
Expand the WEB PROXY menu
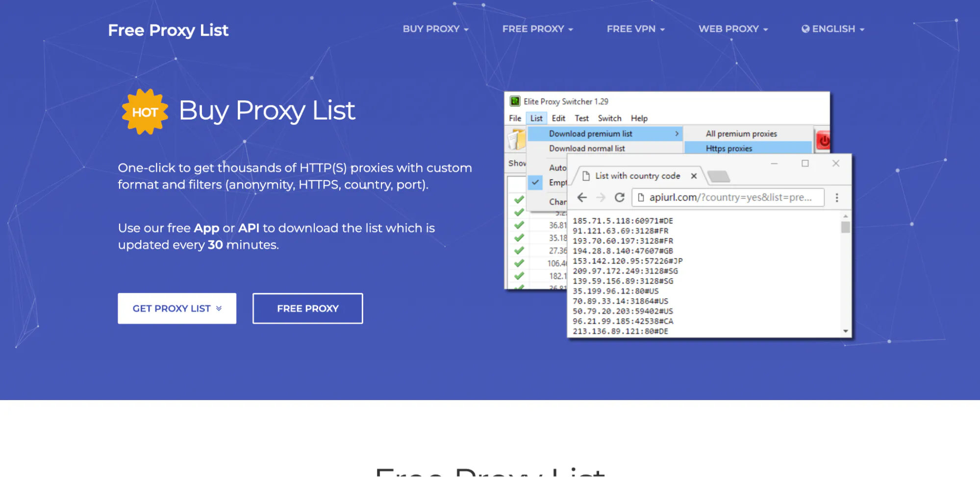[733, 29]
